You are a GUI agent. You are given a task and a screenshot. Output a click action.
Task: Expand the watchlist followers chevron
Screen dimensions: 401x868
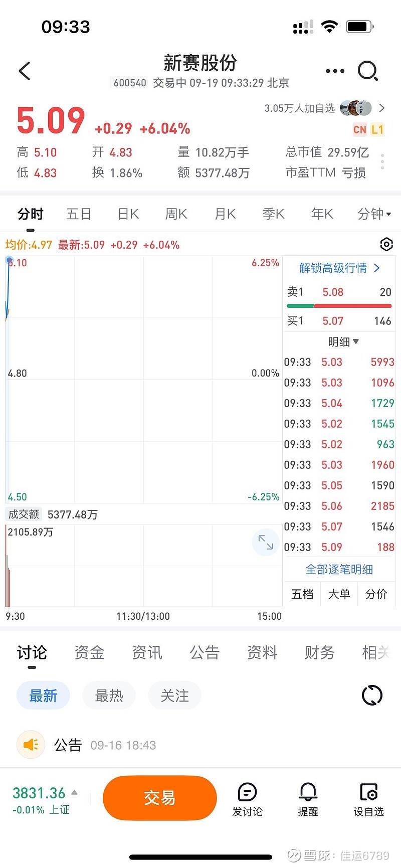[x=382, y=108]
